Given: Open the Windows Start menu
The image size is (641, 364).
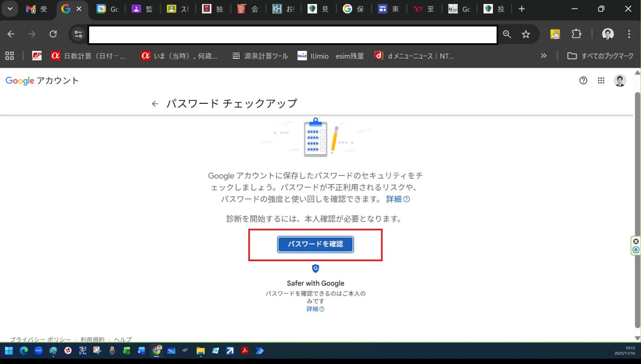Looking at the screenshot, I should pos(9,351).
